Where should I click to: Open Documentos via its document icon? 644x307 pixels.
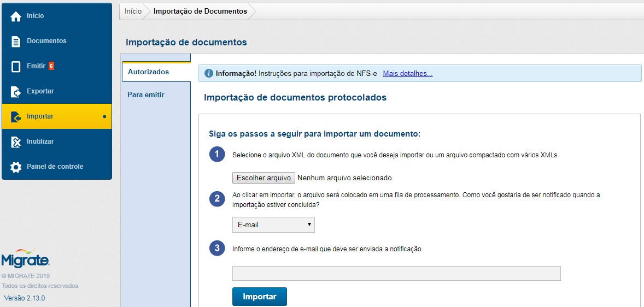pyautogui.click(x=16, y=42)
